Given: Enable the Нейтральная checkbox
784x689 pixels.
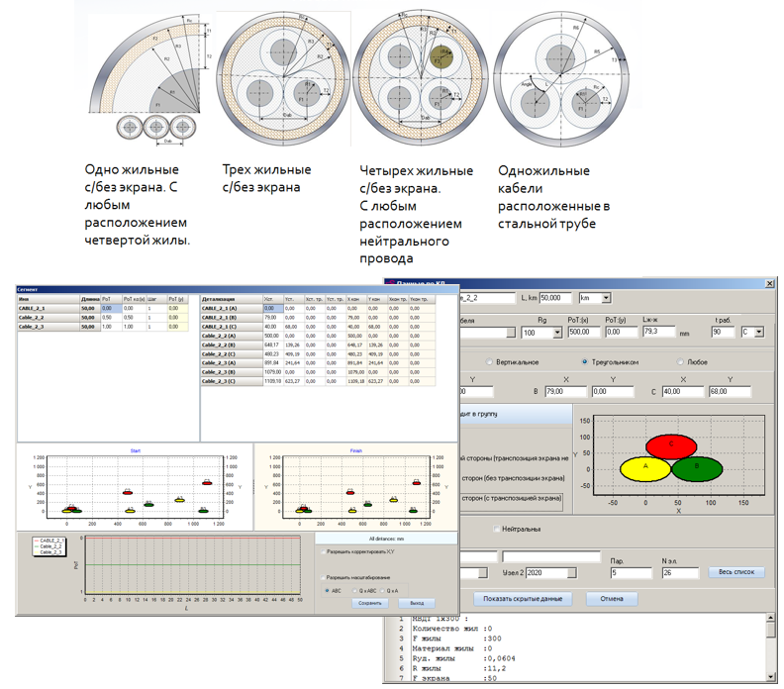Looking at the screenshot, I should point(495,530).
